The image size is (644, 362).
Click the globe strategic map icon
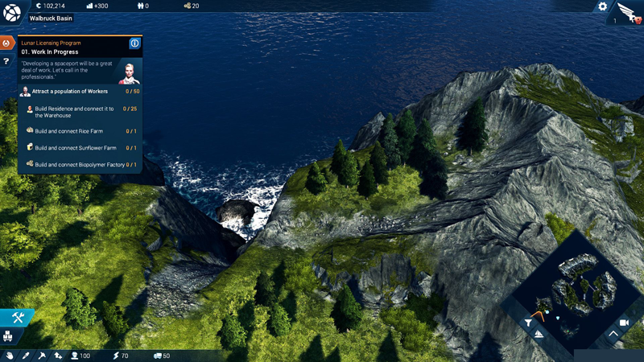point(12,13)
